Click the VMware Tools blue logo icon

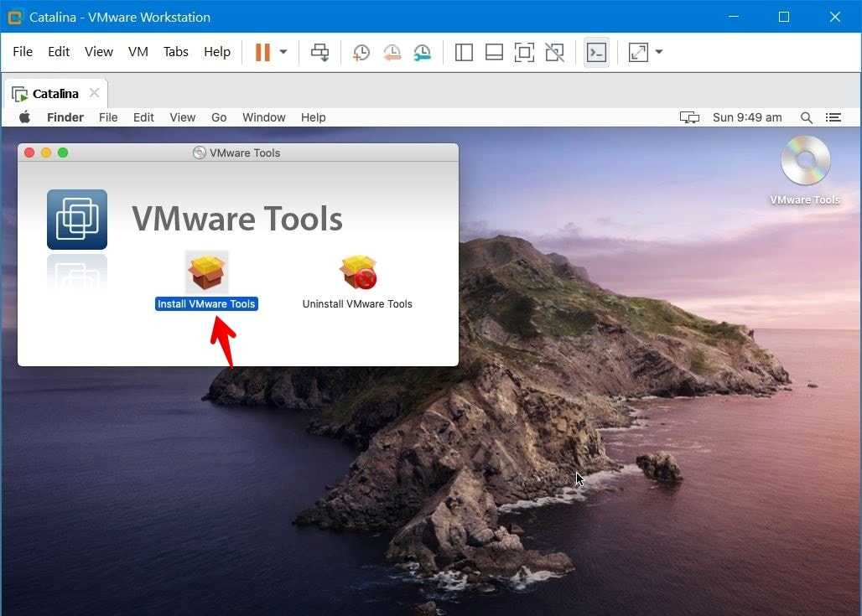[x=77, y=220]
